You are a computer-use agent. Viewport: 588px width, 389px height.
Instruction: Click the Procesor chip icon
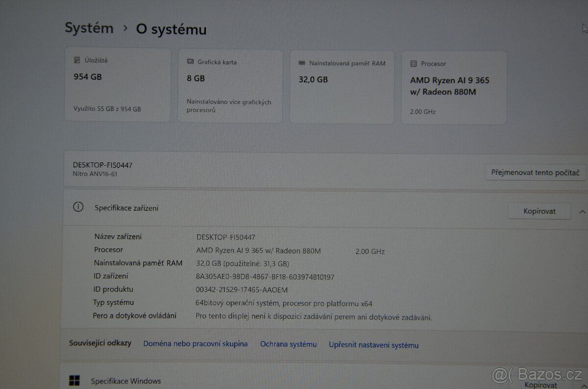(x=414, y=64)
